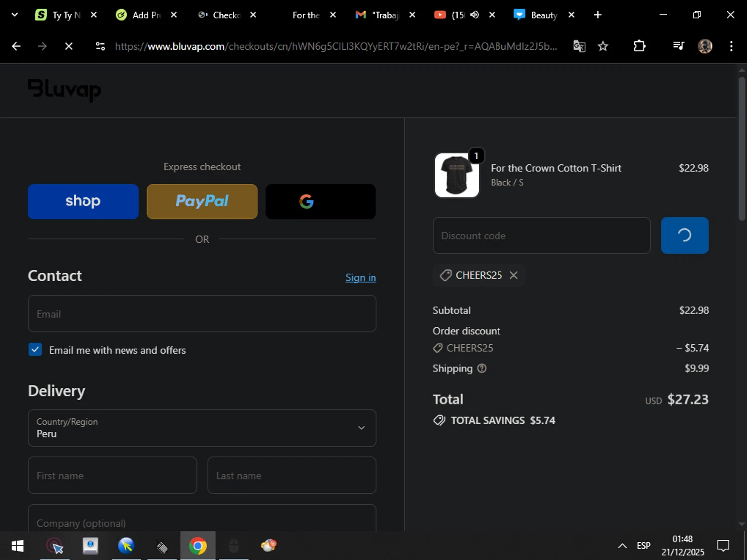Switch to the Beauty tab
This screenshot has width=747, height=560.
[x=537, y=15]
